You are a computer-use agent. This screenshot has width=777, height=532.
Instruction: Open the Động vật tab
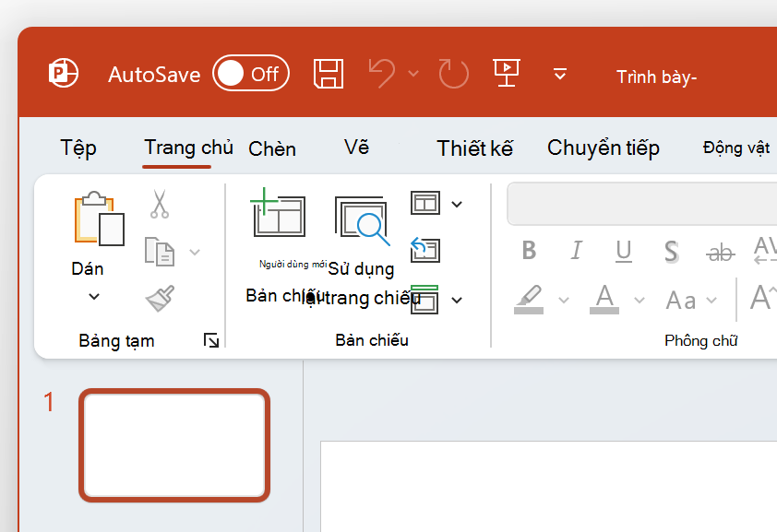click(x=736, y=148)
